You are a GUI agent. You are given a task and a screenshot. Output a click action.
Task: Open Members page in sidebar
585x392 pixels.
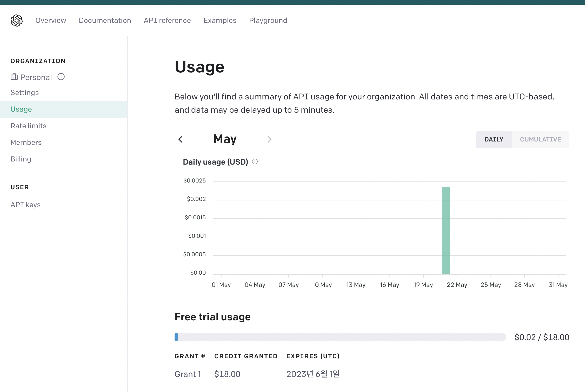point(26,143)
